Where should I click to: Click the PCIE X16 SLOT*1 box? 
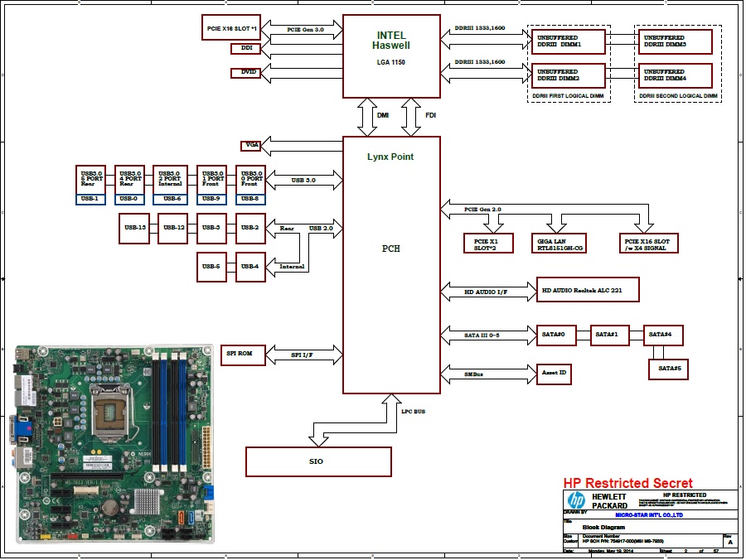[x=231, y=29]
